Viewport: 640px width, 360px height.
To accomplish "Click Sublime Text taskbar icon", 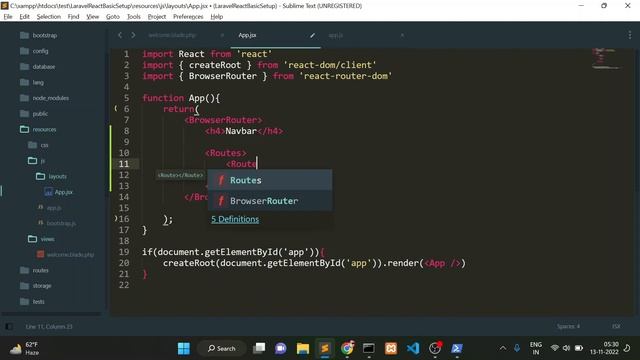I will coord(325,349).
